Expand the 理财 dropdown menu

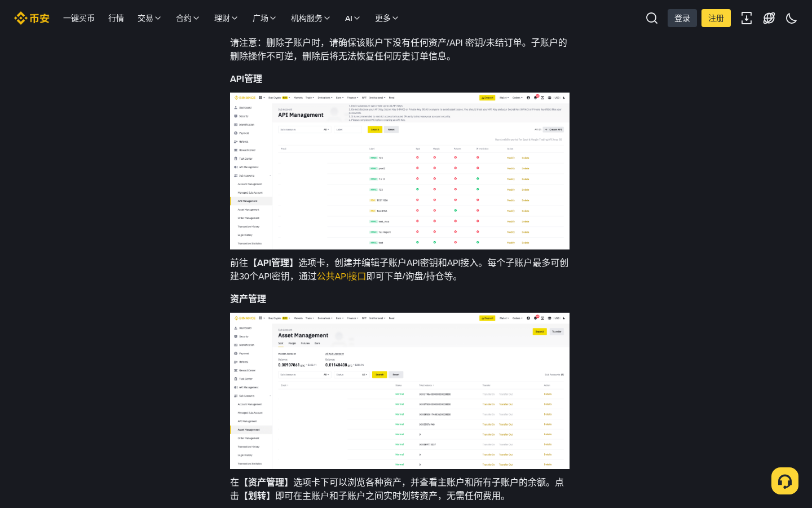pyautogui.click(x=226, y=18)
